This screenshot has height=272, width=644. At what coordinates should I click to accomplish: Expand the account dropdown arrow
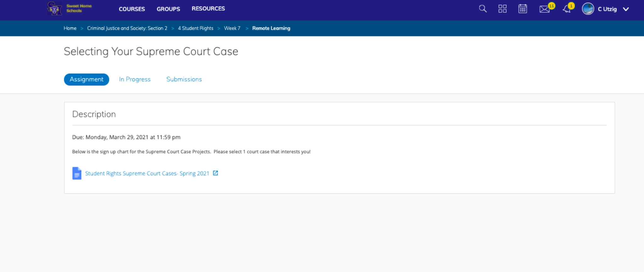(626, 9)
